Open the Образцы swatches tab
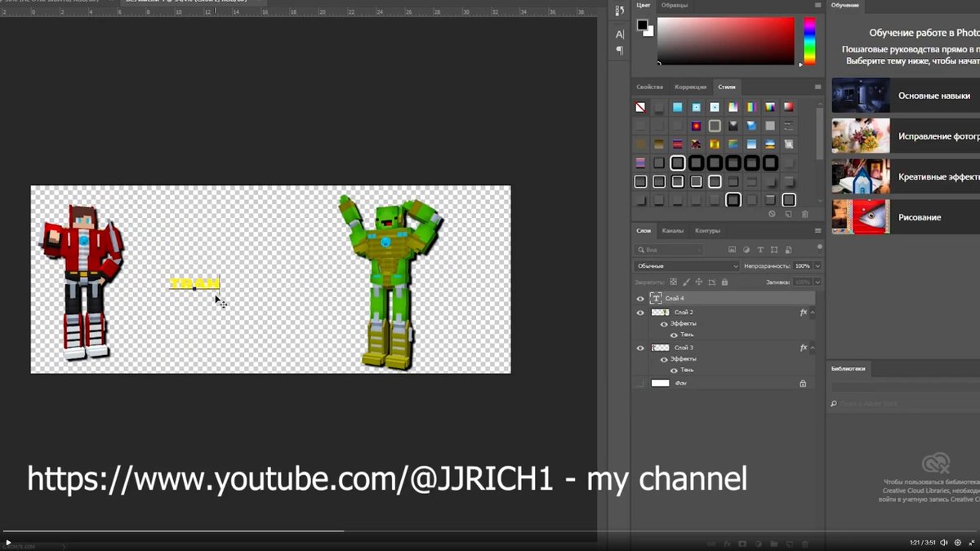 675,5
